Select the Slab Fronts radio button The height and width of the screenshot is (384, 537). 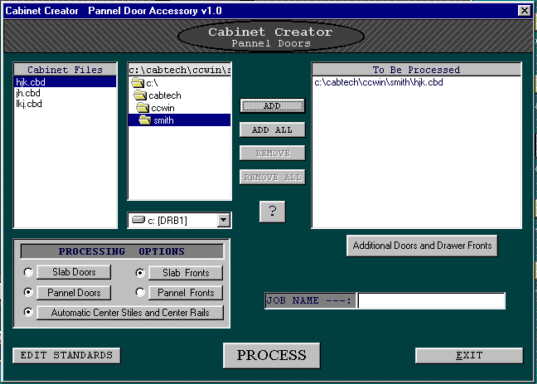pos(140,273)
